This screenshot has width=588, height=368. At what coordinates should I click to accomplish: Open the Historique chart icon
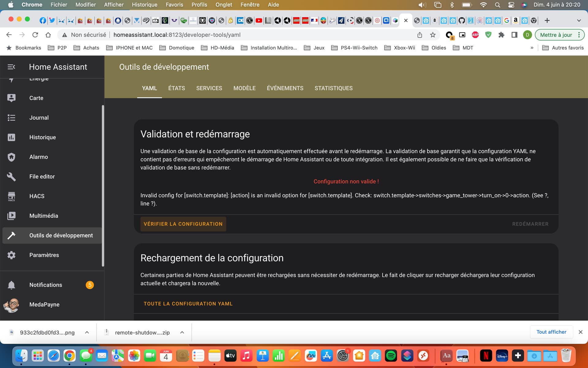click(x=11, y=137)
